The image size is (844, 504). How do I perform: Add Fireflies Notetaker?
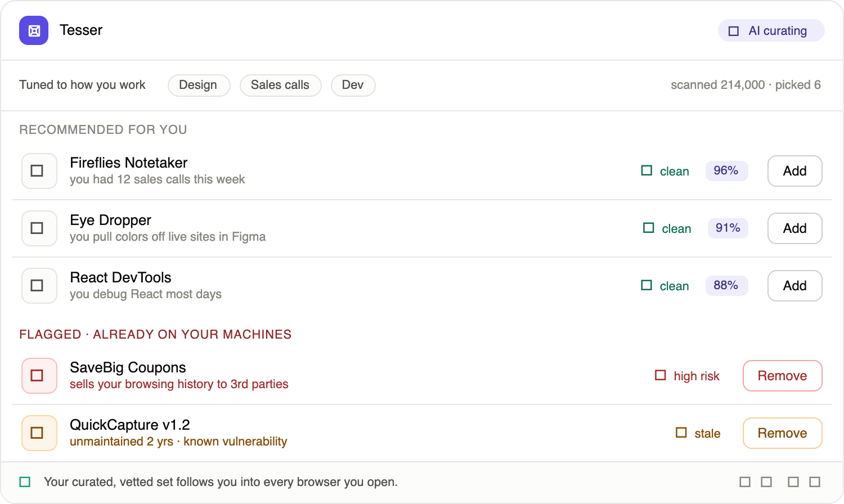[794, 171]
